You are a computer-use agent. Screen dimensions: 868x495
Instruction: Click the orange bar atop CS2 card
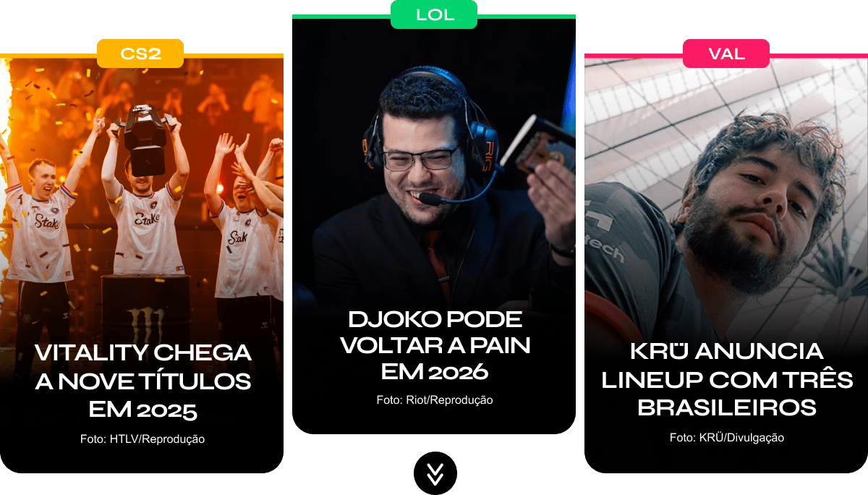[x=142, y=56]
